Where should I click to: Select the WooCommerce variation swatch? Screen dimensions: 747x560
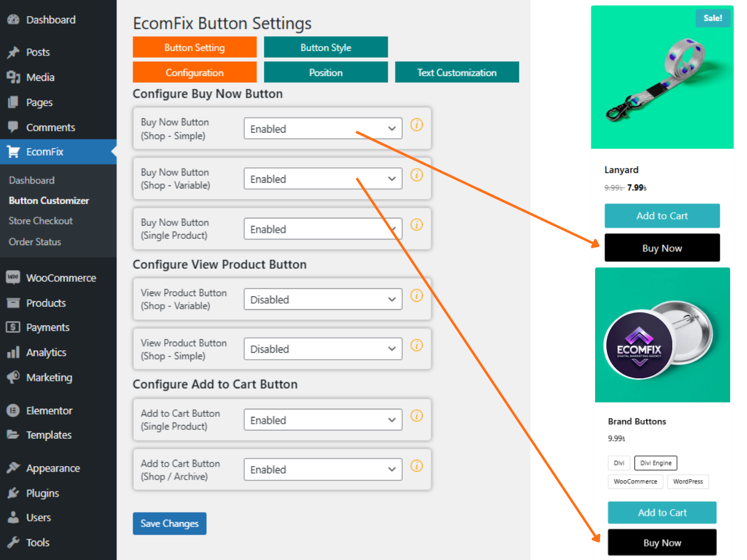[635, 482]
